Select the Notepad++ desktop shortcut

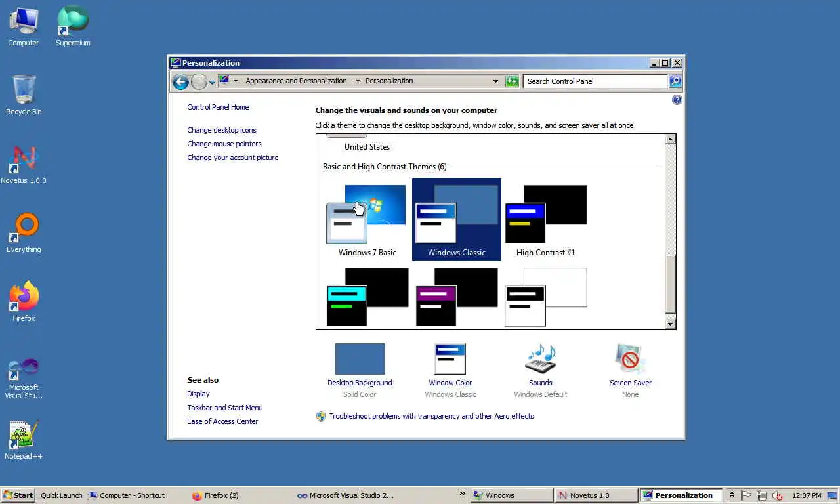click(24, 440)
